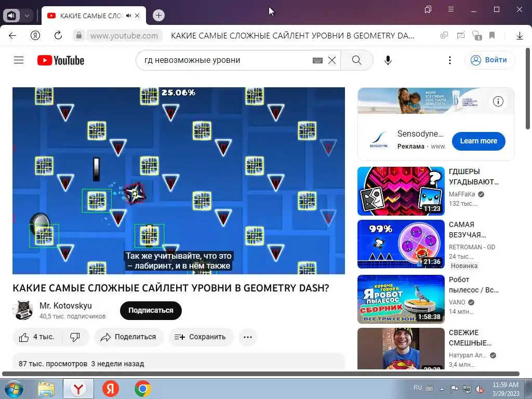Open the on-screen keyboard in search box
532x399 pixels.
point(317,60)
